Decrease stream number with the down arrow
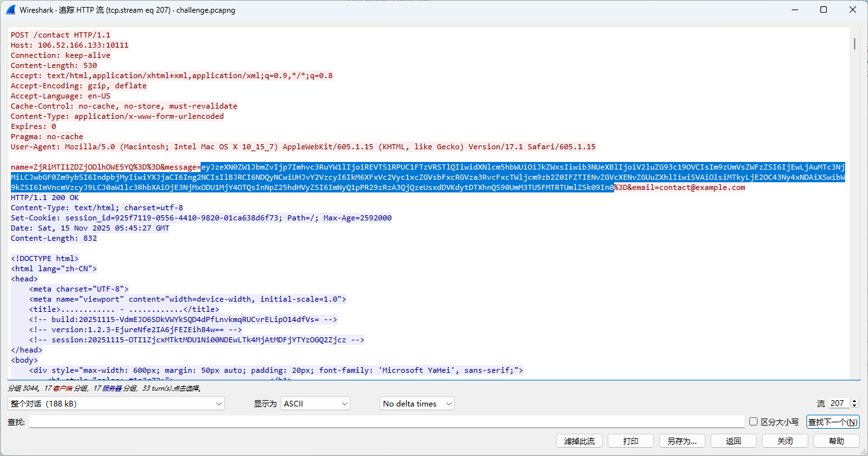868x456 pixels. tap(854, 406)
